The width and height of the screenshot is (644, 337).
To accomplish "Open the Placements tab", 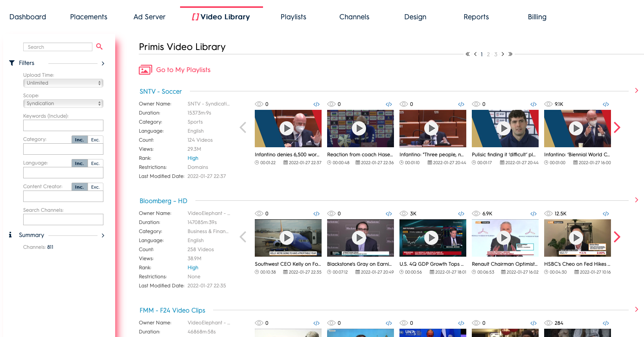I will pos(88,17).
